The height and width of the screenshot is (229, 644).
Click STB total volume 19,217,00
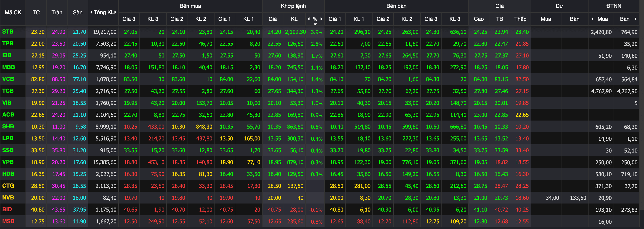(105, 32)
